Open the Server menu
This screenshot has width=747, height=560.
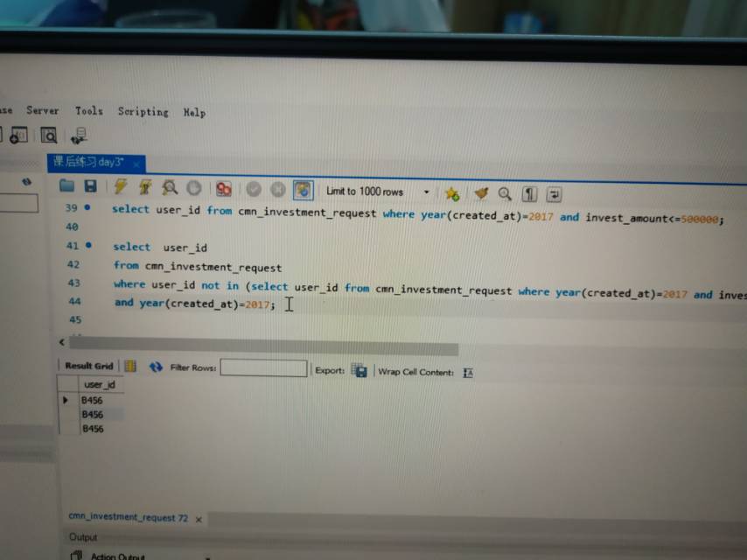click(43, 110)
